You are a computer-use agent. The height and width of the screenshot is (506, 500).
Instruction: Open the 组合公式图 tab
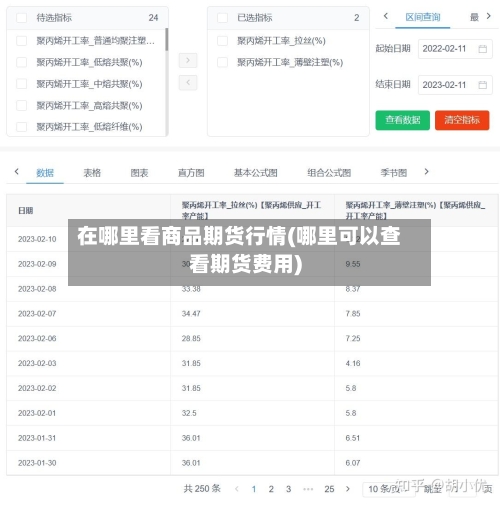[329, 173]
